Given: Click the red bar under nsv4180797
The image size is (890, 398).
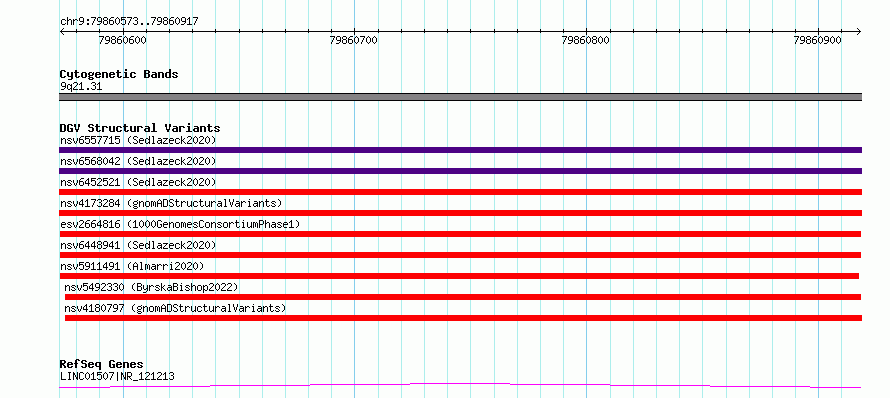Looking at the screenshot, I should 463,318.
